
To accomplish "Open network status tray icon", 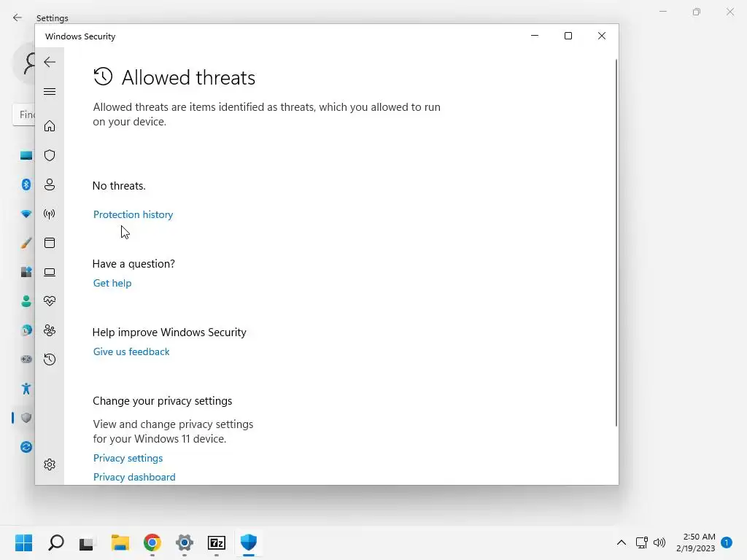I will [x=642, y=542].
